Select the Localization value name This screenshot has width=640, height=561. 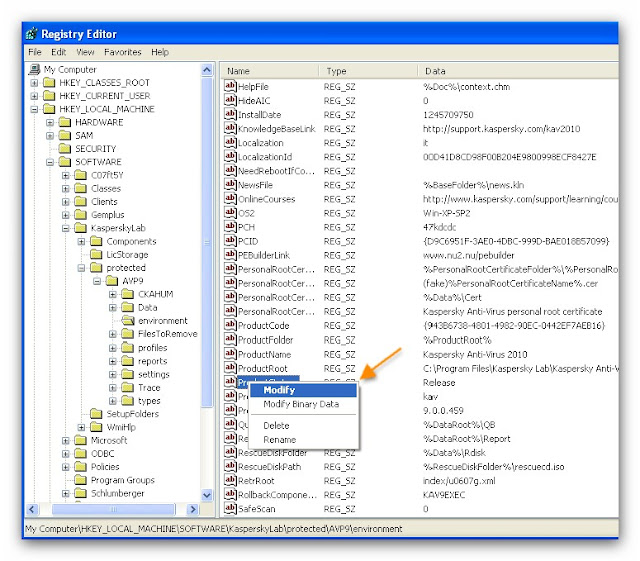tap(260, 143)
